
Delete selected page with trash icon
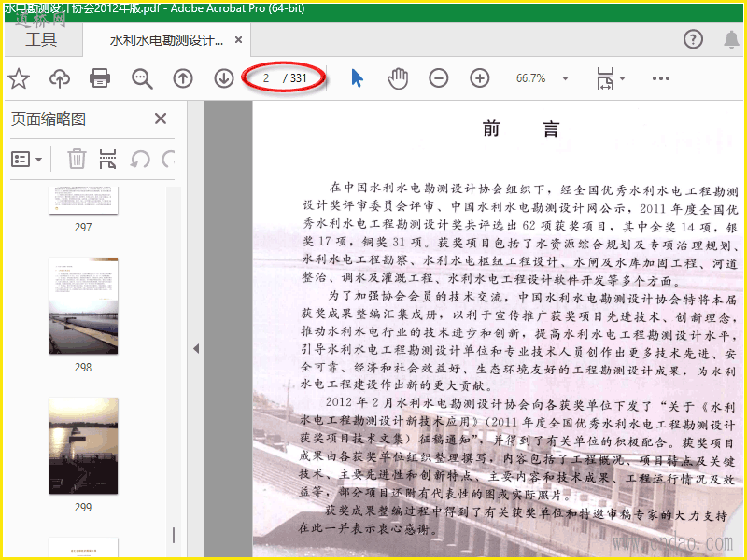(77, 159)
